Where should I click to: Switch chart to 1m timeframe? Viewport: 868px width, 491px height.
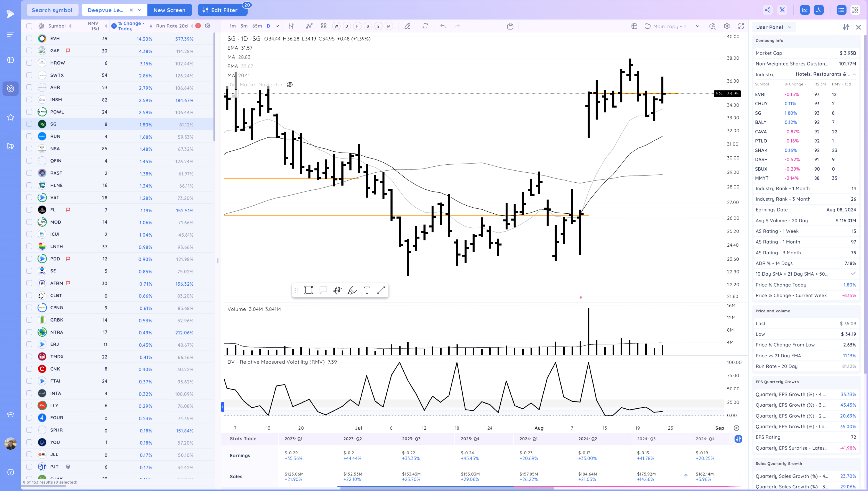pos(232,26)
